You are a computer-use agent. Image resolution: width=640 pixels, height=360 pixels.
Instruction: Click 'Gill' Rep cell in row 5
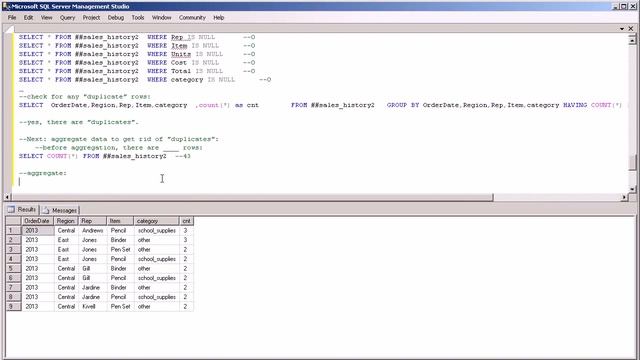click(92, 269)
